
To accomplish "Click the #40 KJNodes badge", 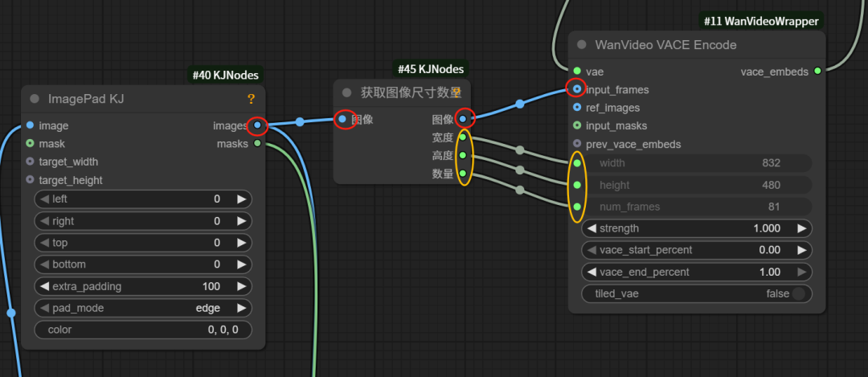I will [x=225, y=75].
